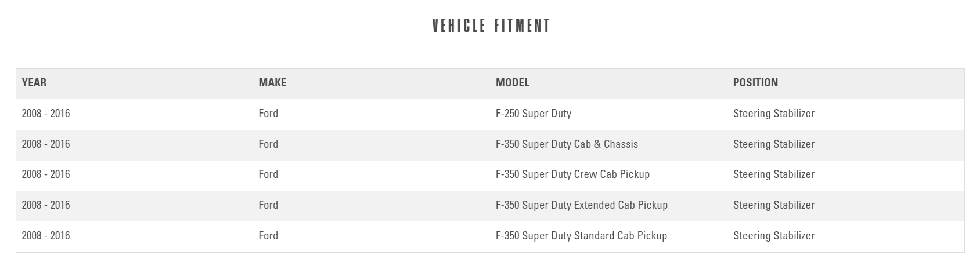
Task: Click Steering Stabilizer in Extended Cab row
Action: (773, 205)
